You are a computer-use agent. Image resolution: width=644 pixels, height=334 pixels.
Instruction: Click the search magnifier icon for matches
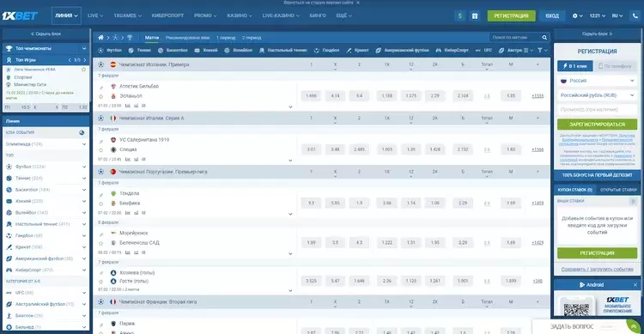tap(544, 38)
